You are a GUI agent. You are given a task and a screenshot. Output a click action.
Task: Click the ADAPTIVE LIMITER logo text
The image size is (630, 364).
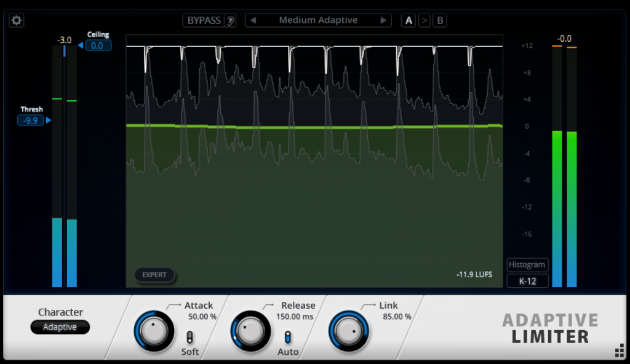pyautogui.click(x=551, y=328)
